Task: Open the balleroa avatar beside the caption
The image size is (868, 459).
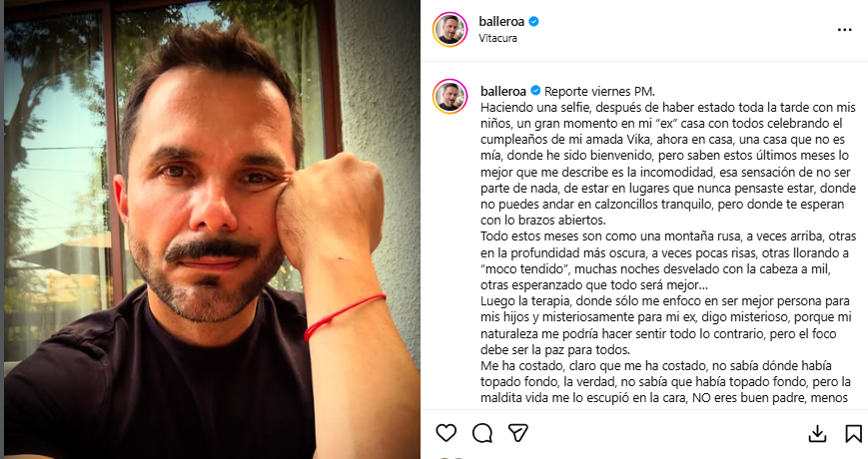Action: [450, 96]
